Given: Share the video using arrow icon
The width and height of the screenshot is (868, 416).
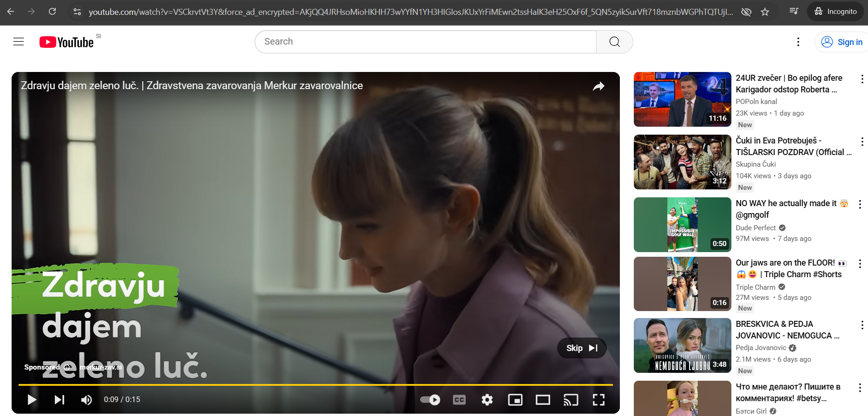Looking at the screenshot, I should pos(598,86).
